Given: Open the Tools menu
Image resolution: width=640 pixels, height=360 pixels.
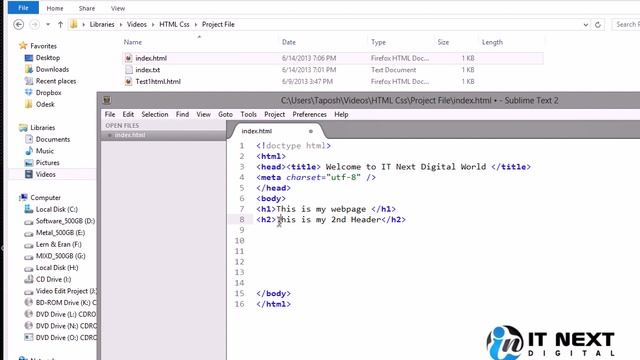Looking at the screenshot, I should [x=248, y=114].
